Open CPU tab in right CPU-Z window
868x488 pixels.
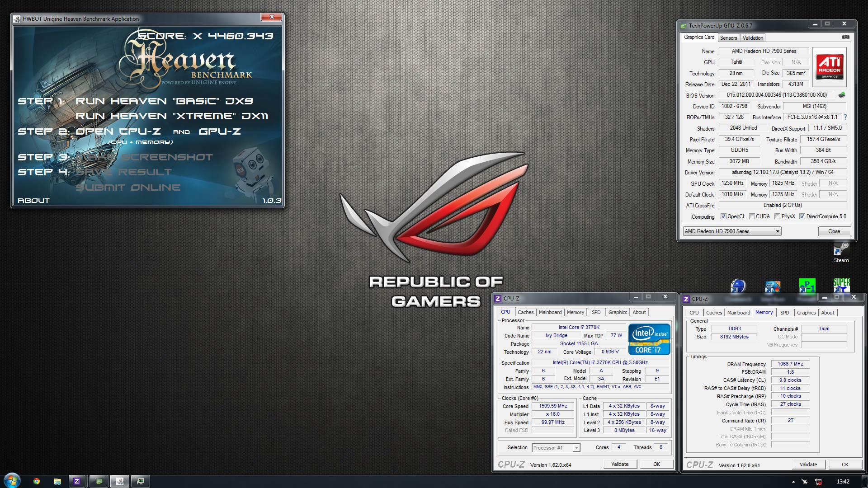click(694, 313)
